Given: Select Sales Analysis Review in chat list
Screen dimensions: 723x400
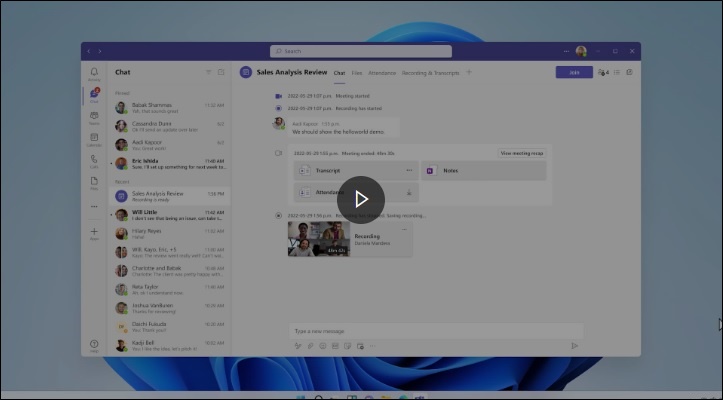Looking at the screenshot, I should [x=169, y=196].
